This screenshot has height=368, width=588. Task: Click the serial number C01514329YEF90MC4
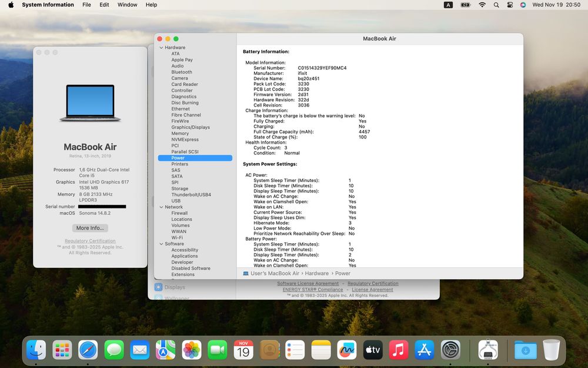coord(322,68)
